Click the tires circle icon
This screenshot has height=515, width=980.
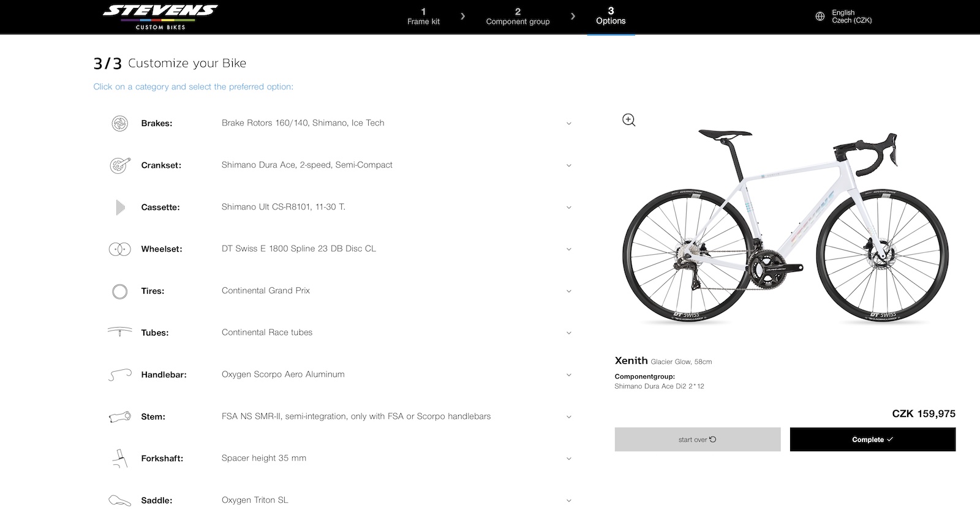point(120,291)
